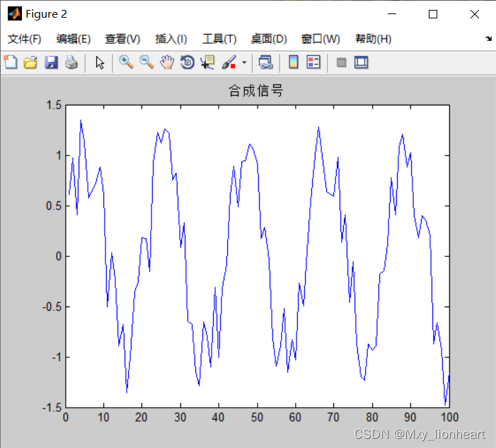Click y-axis tick label -0.5

[x=52, y=307]
